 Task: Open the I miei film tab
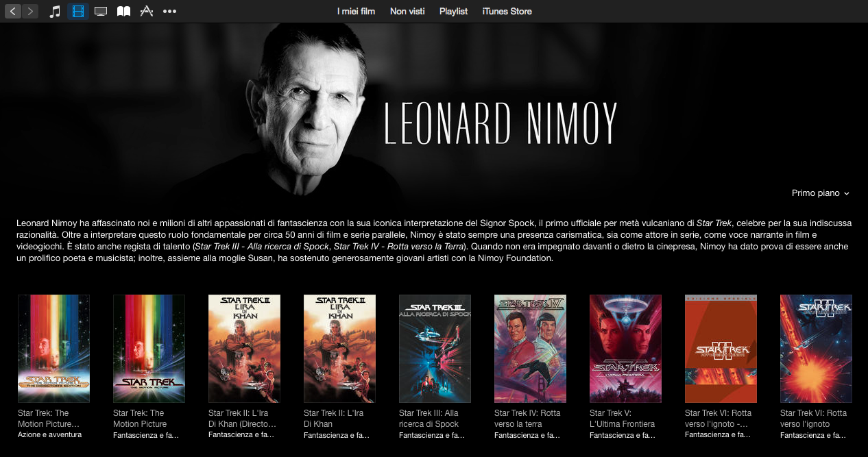click(x=356, y=11)
